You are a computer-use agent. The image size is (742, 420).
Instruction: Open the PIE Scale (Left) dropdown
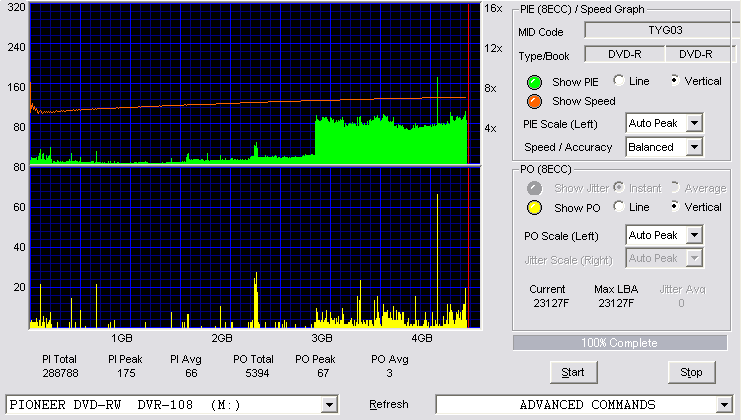694,123
